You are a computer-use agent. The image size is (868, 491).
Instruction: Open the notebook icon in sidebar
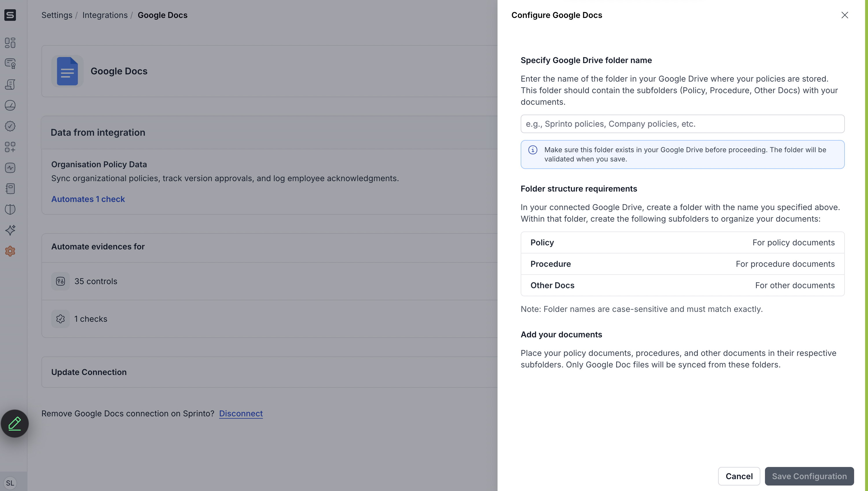[10, 189]
